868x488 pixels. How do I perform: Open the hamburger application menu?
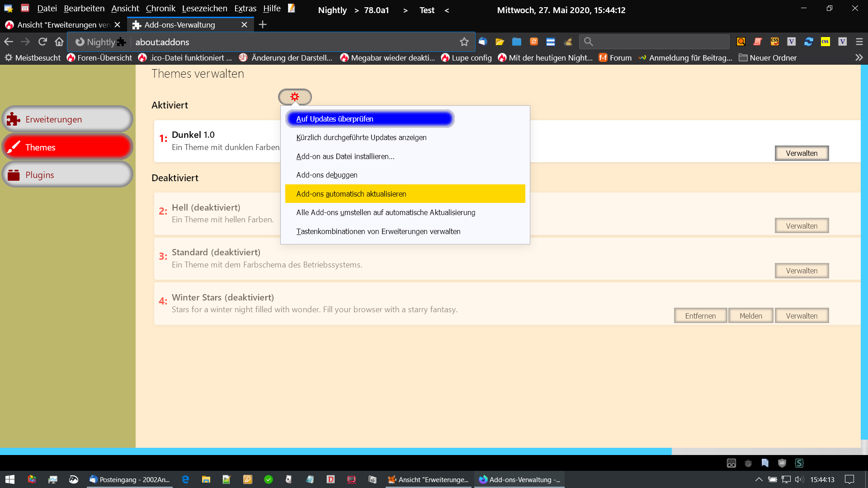pyautogui.click(x=859, y=42)
